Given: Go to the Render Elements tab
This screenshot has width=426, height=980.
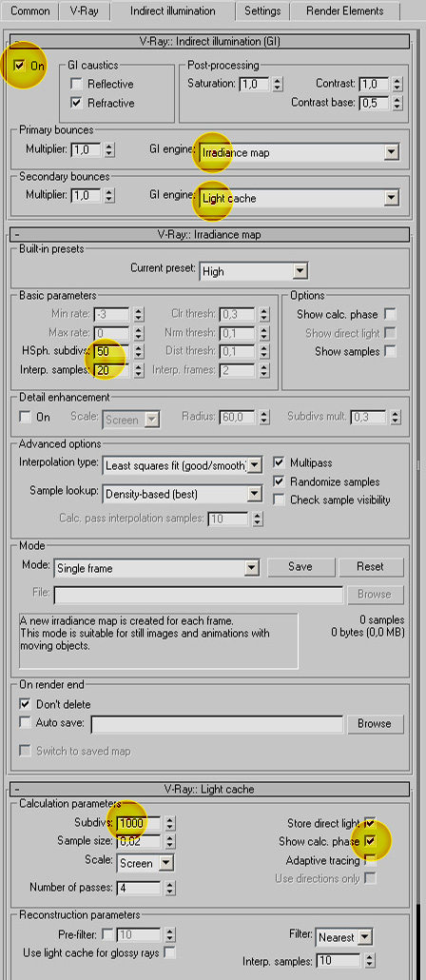Looking at the screenshot, I should [x=345, y=10].
